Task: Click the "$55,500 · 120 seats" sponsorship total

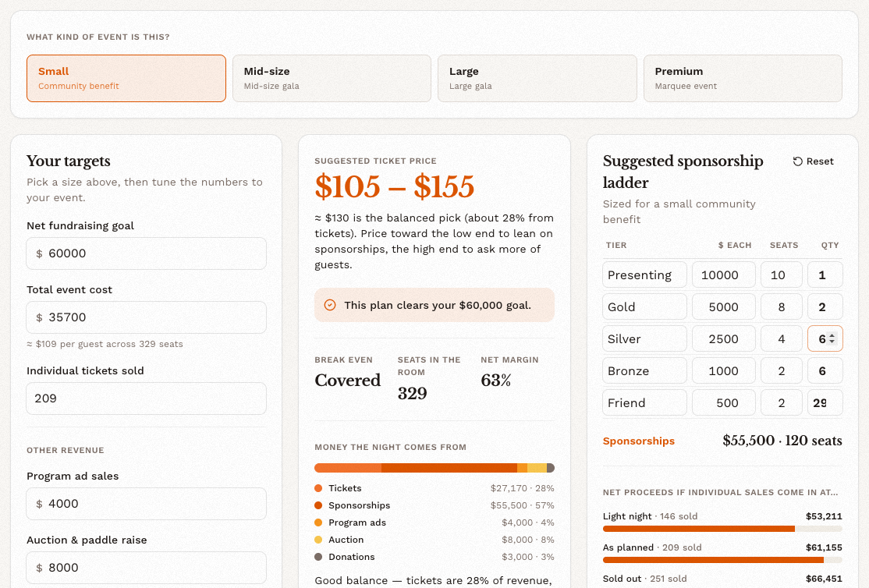Action: [x=782, y=441]
